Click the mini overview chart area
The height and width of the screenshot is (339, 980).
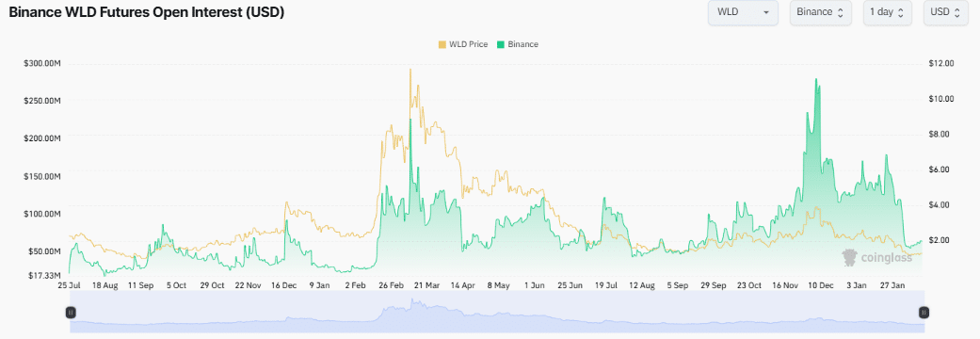497,312
